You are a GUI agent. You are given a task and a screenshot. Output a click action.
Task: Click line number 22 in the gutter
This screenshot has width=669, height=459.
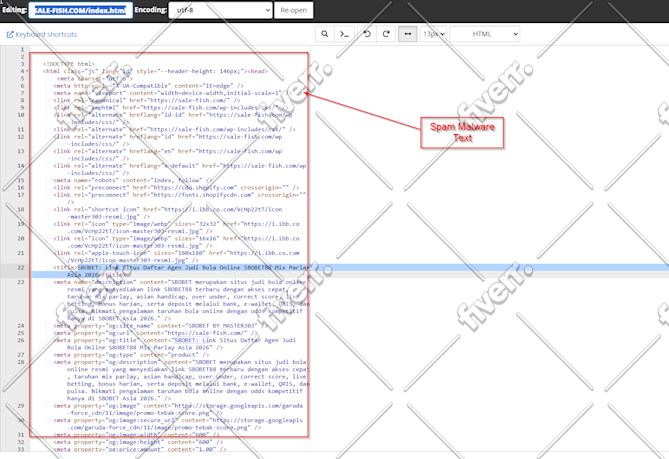click(21, 267)
